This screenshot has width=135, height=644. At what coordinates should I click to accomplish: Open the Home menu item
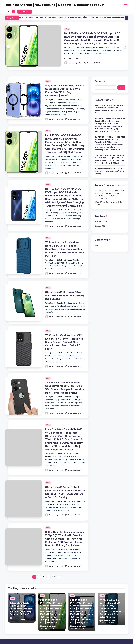[x=126, y=5]
